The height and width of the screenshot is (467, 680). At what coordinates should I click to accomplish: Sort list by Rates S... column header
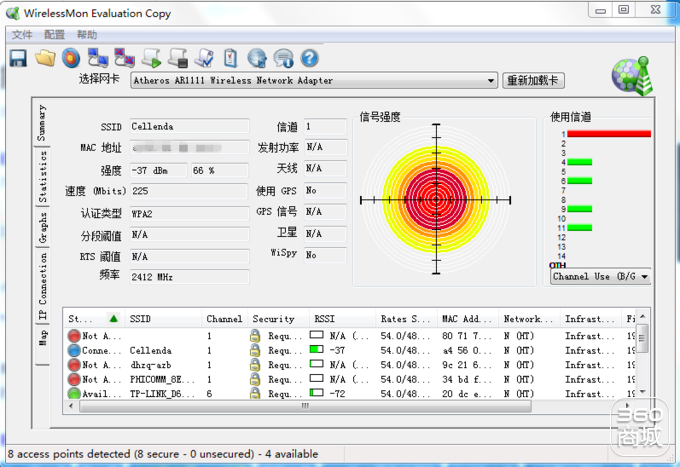point(406,319)
